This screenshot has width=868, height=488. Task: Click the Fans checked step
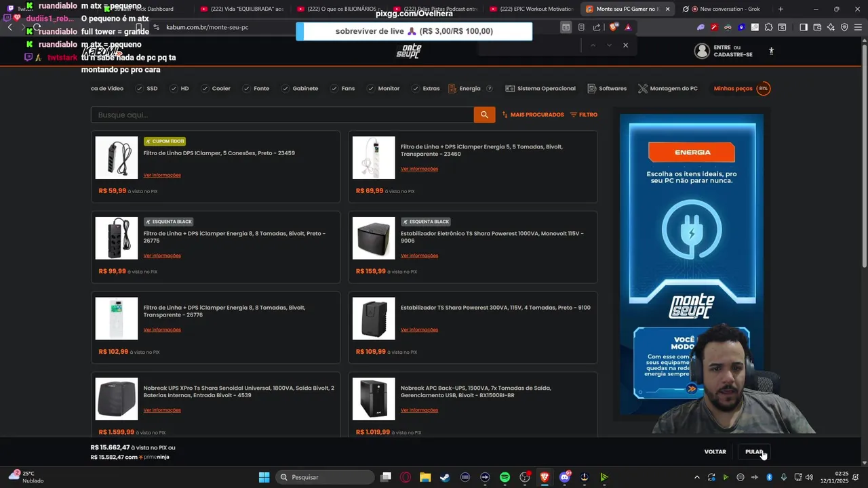tap(342, 89)
